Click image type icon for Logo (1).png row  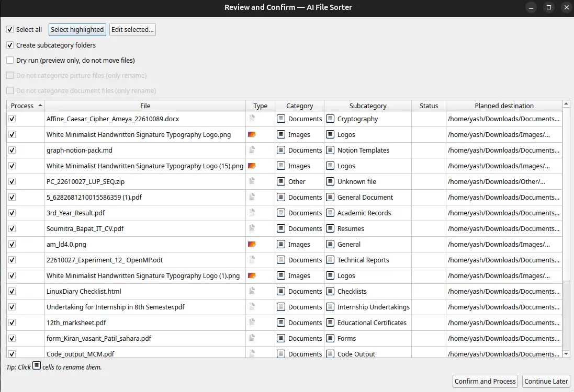pyautogui.click(x=252, y=276)
